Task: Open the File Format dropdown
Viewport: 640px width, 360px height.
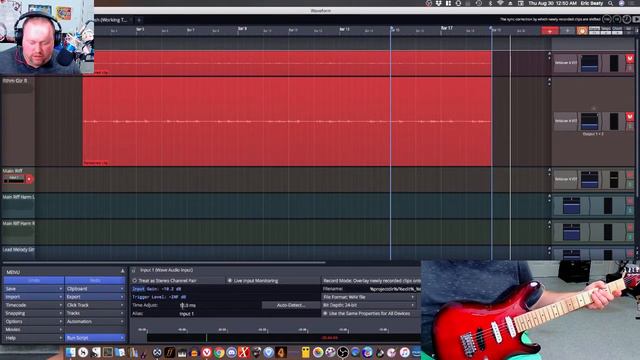Action: click(x=369, y=297)
